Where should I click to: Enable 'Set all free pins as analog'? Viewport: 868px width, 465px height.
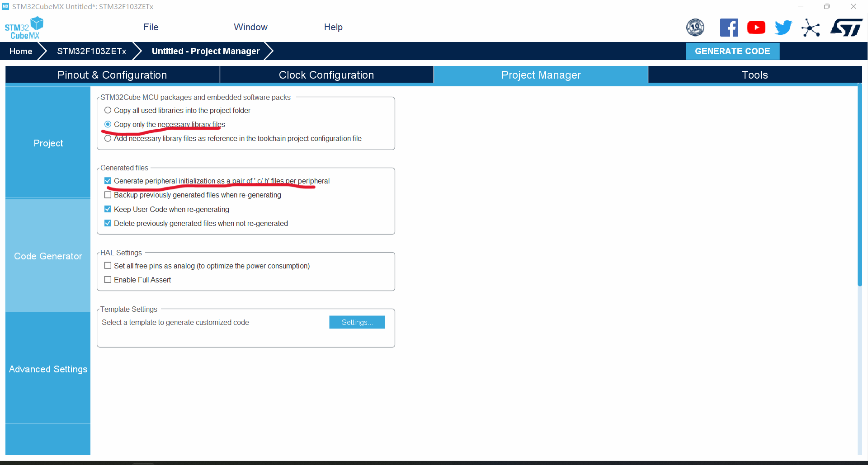tap(108, 266)
